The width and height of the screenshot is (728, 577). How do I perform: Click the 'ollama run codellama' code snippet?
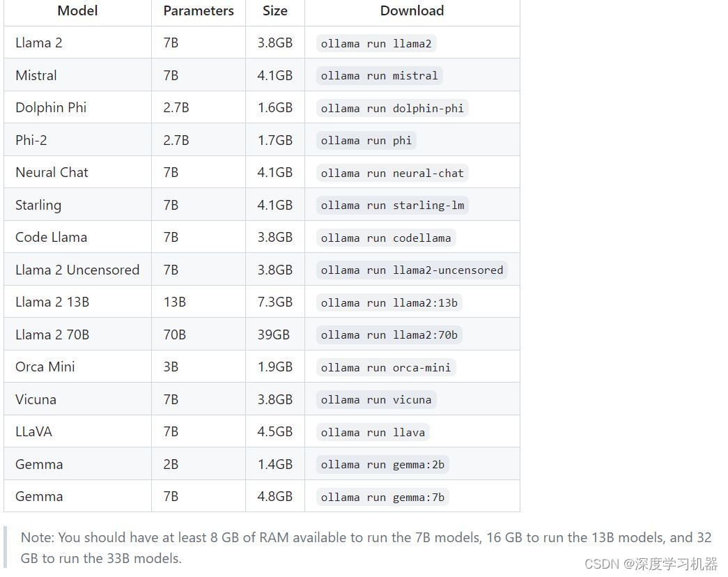pyautogui.click(x=386, y=238)
